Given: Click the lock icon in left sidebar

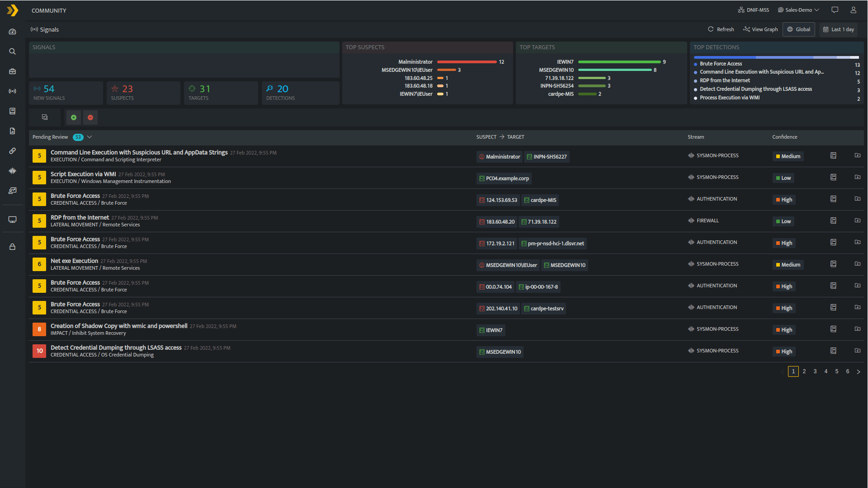Looking at the screenshot, I should (x=12, y=247).
